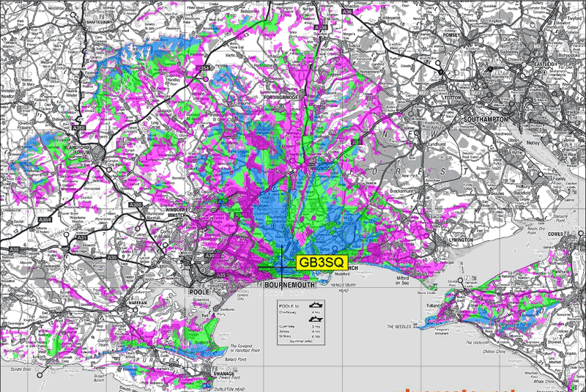The image size is (586, 392).
Task: Select the POOLE town label
Action: point(199,292)
